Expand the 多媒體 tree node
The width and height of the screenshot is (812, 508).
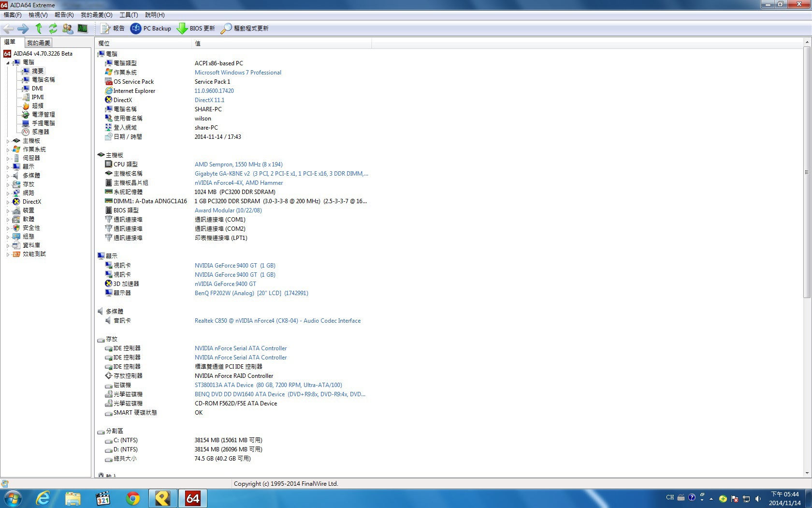pyautogui.click(x=8, y=176)
